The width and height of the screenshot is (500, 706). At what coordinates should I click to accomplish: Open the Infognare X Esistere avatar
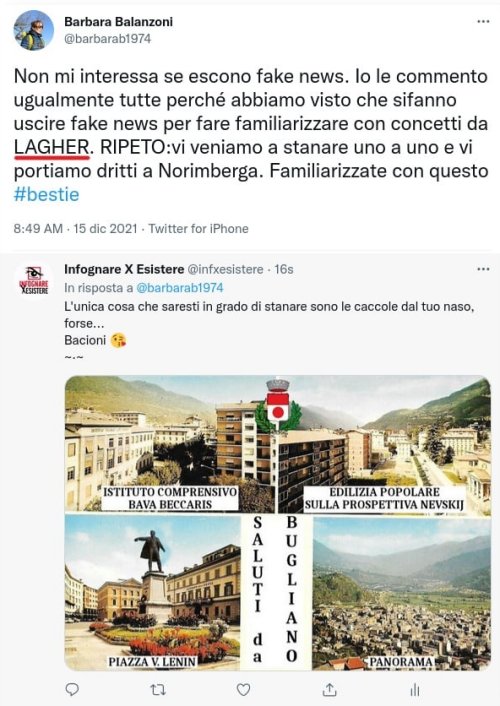[33, 282]
